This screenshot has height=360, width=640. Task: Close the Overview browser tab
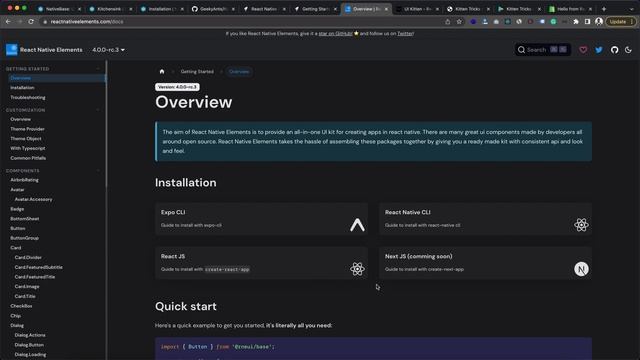(x=386, y=9)
